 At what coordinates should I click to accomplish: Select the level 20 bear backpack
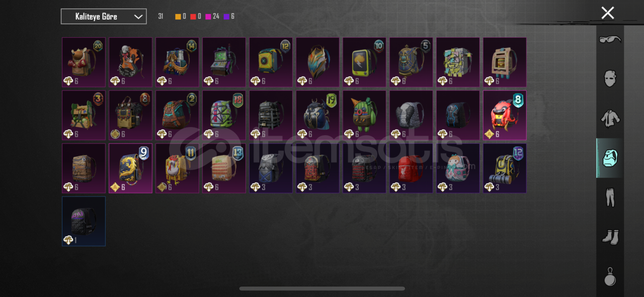pos(84,62)
